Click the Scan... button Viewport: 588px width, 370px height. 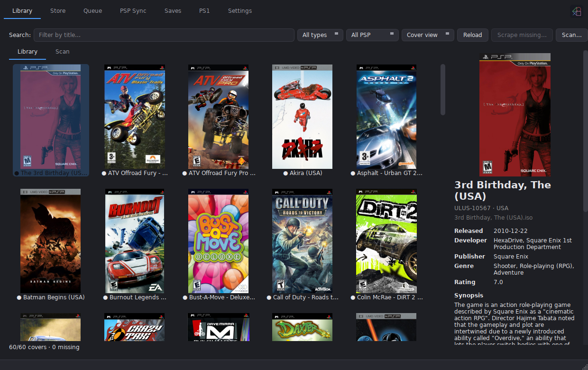click(571, 35)
